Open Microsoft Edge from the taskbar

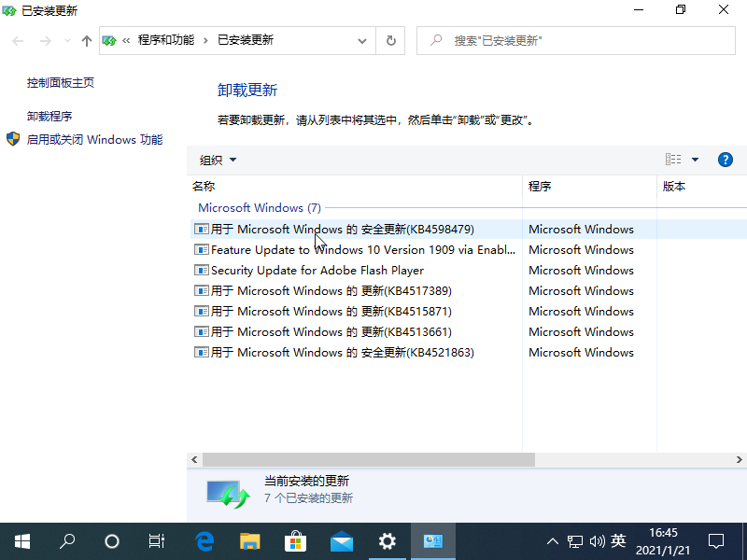204,540
